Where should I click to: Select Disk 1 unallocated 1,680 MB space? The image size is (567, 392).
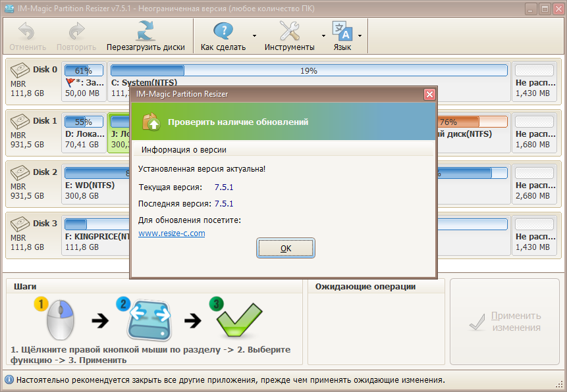pyautogui.click(x=535, y=132)
